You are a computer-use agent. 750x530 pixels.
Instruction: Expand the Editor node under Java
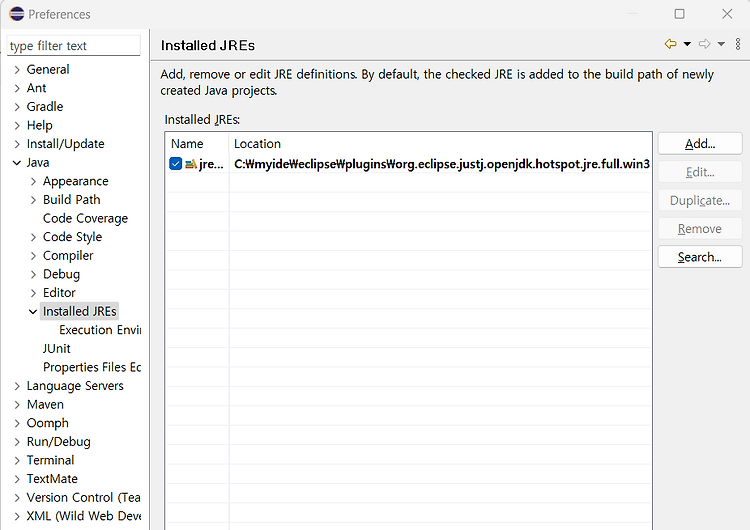(33, 293)
